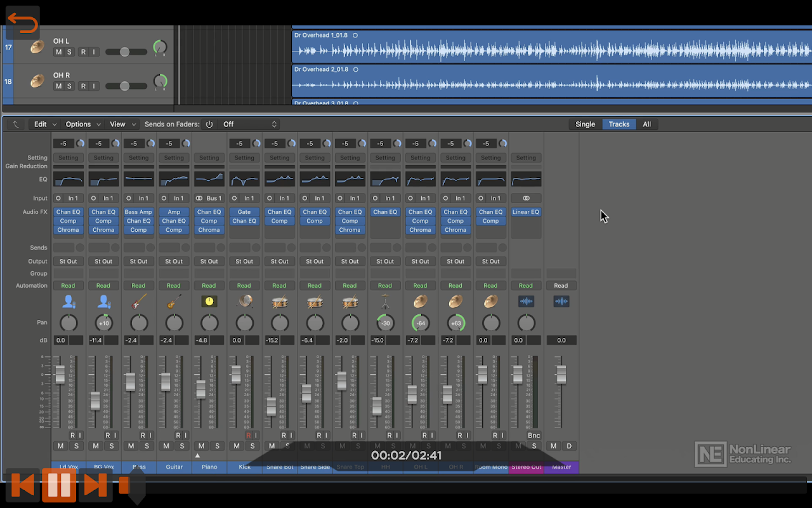
Task: Toggle record enable on Kick channel
Action: pyautogui.click(x=248, y=435)
